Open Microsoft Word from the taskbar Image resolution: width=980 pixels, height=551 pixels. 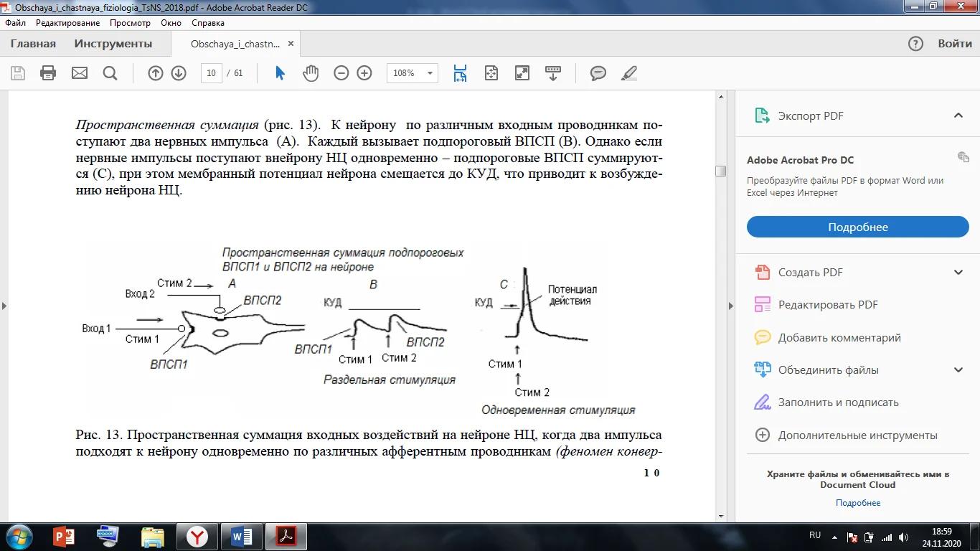[x=242, y=536]
